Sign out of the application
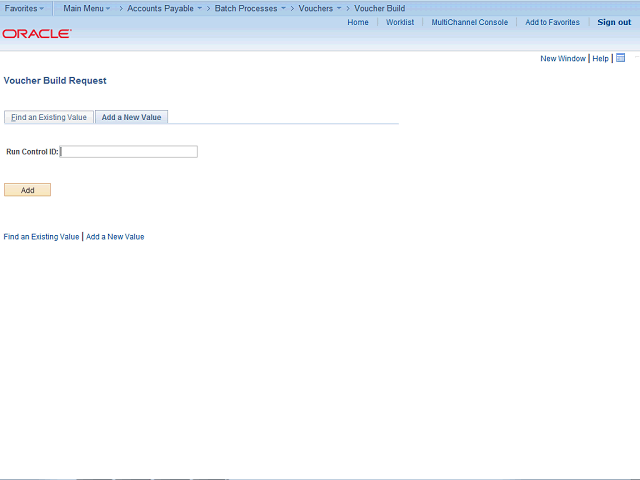Screen dimensions: 640x480 click(x=614, y=22)
